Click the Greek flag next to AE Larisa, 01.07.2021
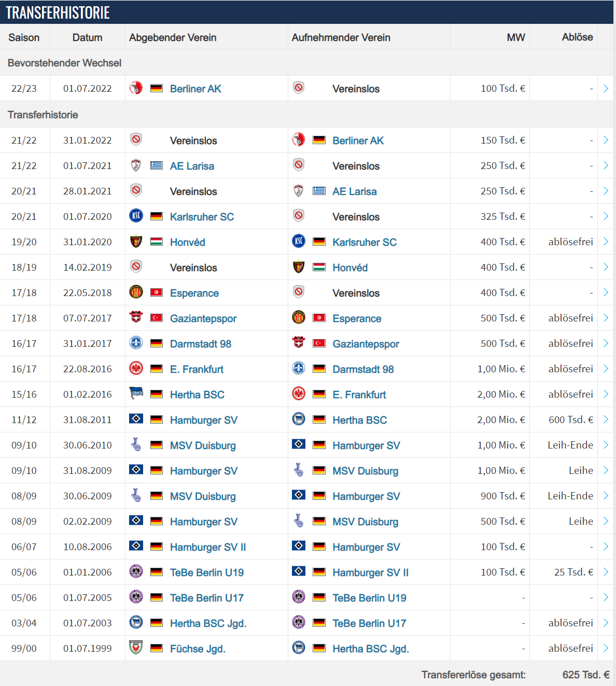 coord(157,165)
